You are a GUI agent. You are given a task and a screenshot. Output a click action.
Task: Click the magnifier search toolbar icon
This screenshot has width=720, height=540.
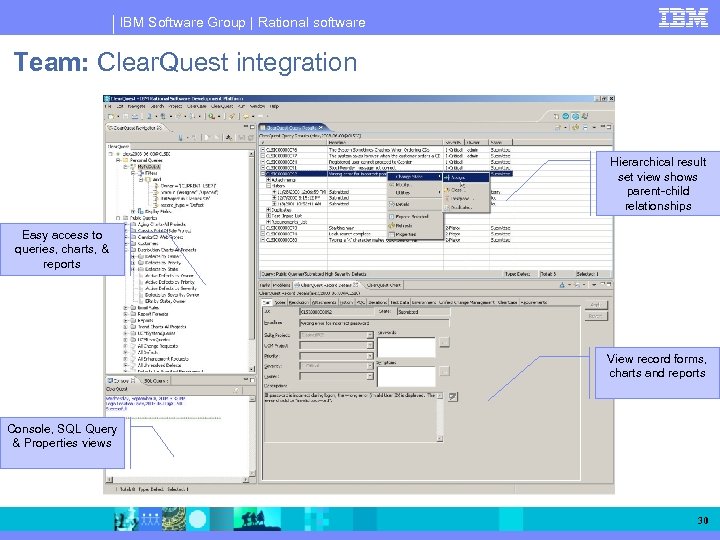pos(212,117)
